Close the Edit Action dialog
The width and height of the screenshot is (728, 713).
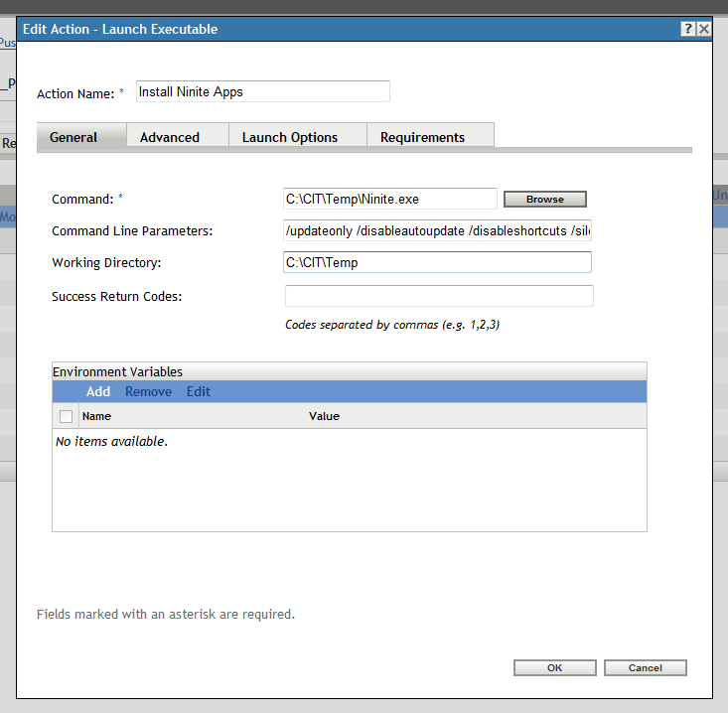pos(703,29)
